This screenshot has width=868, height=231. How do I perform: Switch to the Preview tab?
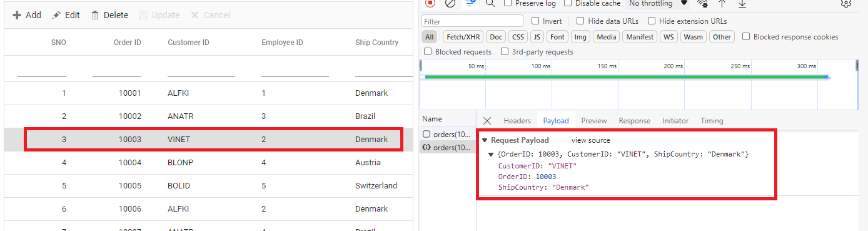click(594, 121)
